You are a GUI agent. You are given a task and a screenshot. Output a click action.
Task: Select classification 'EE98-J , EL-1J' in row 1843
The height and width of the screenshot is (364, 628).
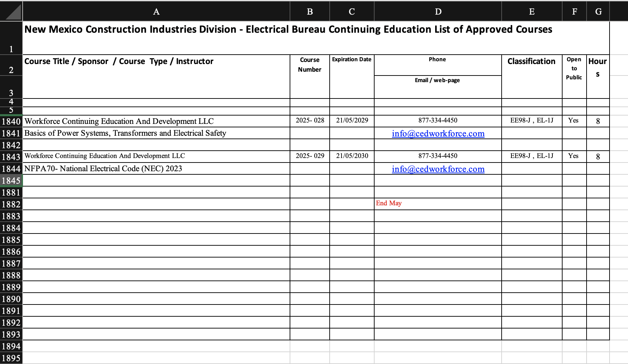point(532,157)
